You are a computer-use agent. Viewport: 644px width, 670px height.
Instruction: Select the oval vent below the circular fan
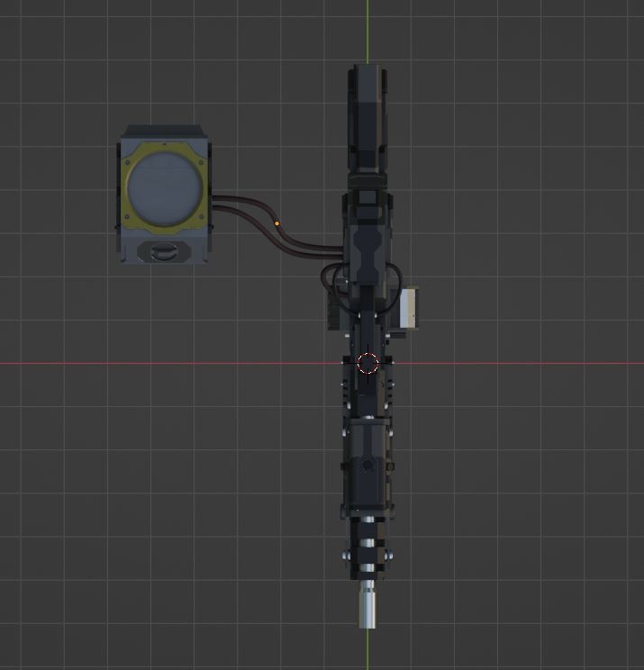pos(163,251)
